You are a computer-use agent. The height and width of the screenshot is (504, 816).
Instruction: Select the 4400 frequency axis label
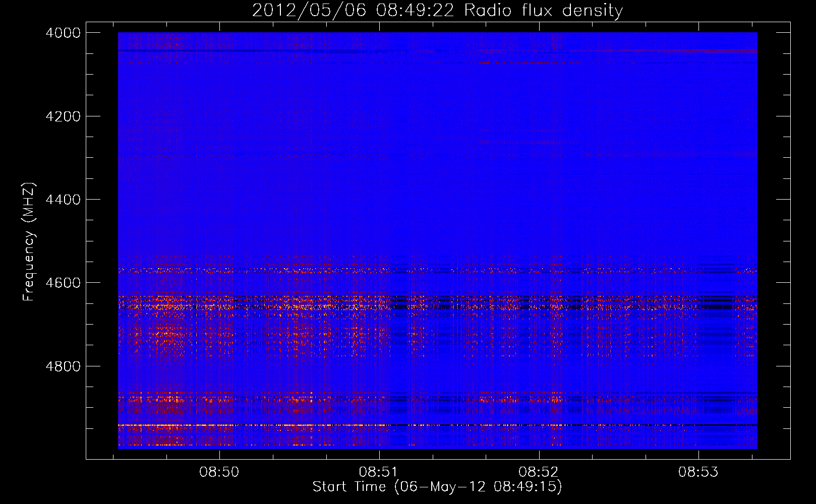coord(63,200)
